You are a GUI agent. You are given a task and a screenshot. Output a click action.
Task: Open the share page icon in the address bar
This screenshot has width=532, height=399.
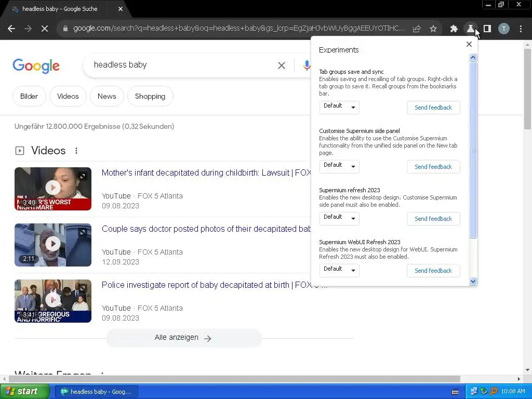tap(417, 29)
